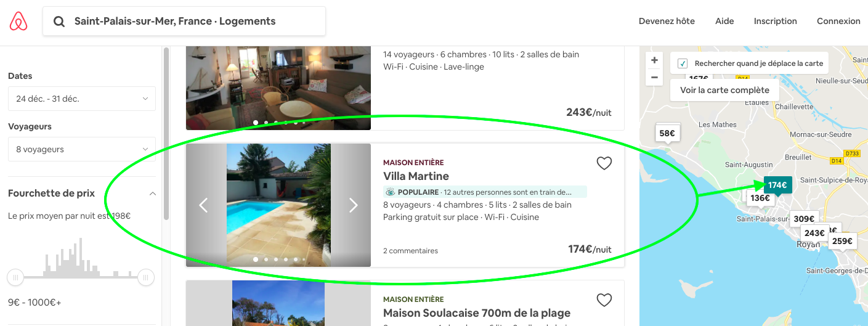Open the Aide menu item
Image resolution: width=868 pixels, height=326 pixels.
click(x=724, y=21)
